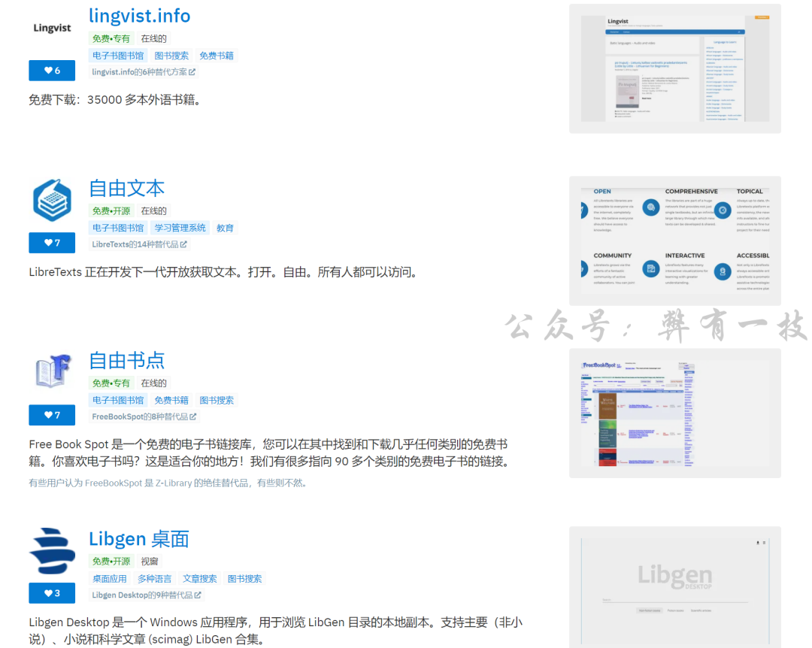Open the LibreTexts screenshot thumbnail

674,241
